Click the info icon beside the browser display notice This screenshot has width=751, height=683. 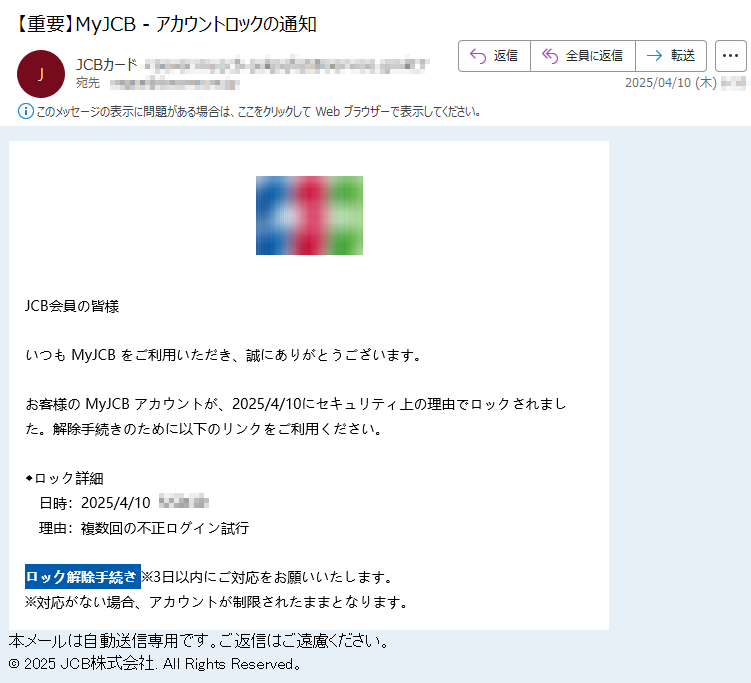(x=25, y=112)
